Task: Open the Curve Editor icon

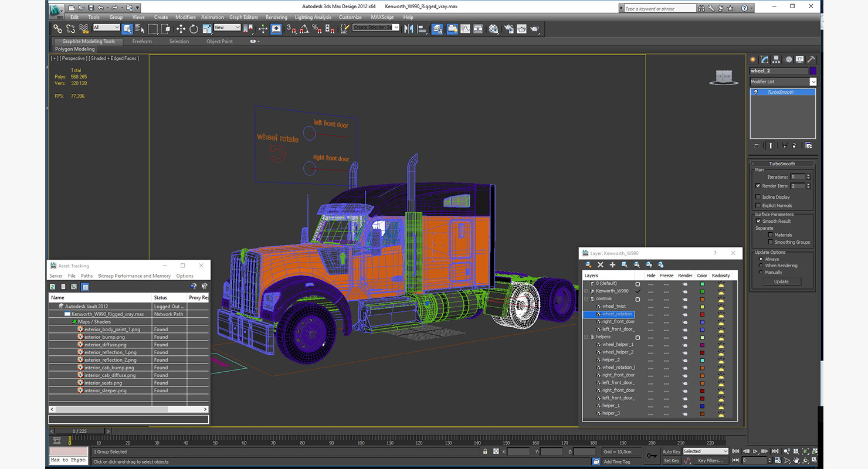Action: [x=465, y=28]
